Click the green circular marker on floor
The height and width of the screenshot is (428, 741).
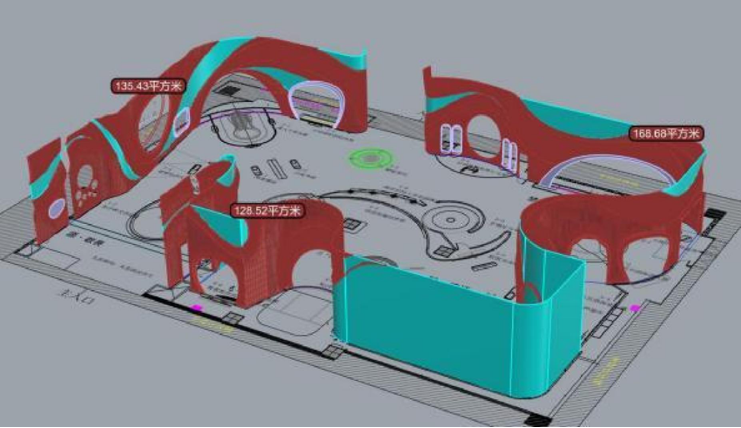[x=371, y=158]
